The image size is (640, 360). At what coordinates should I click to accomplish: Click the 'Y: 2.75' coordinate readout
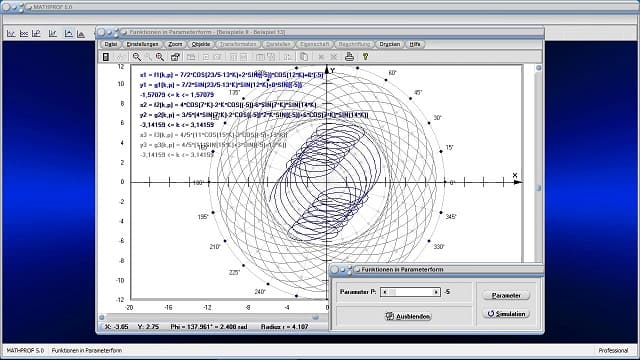[148, 327]
